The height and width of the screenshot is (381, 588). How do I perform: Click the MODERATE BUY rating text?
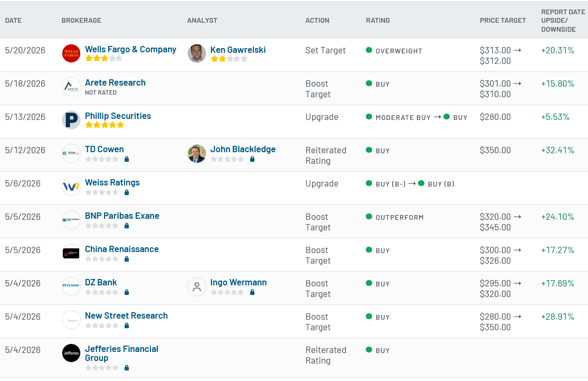click(x=403, y=117)
